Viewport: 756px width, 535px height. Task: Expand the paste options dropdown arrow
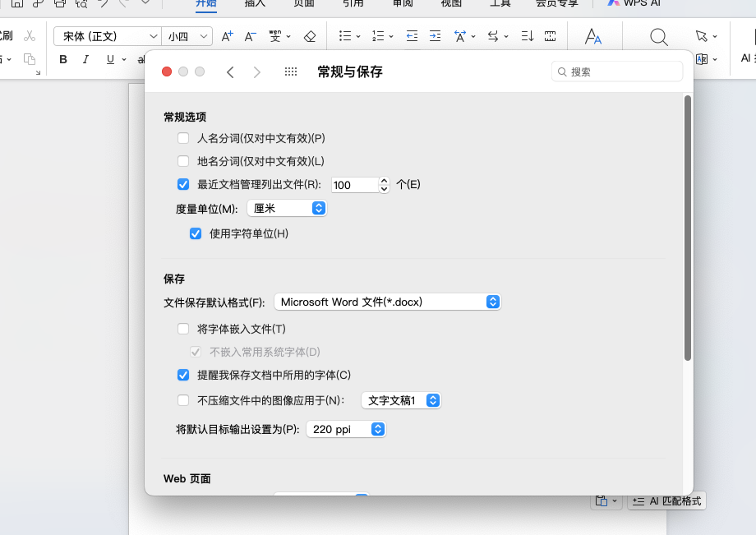click(615, 501)
